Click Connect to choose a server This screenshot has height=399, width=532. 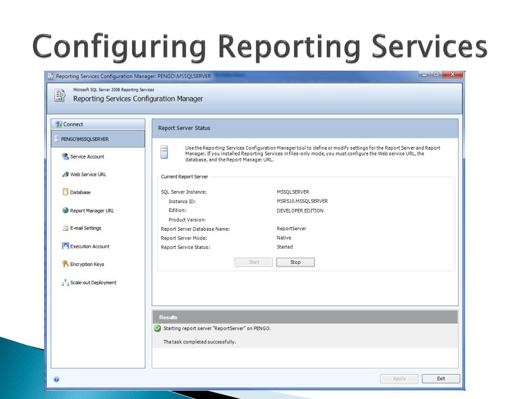click(x=98, y=124)
